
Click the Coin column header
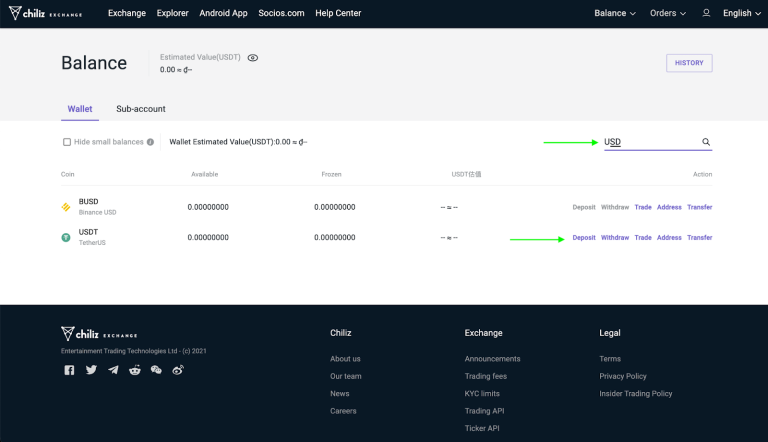click(x=68, y=174)
